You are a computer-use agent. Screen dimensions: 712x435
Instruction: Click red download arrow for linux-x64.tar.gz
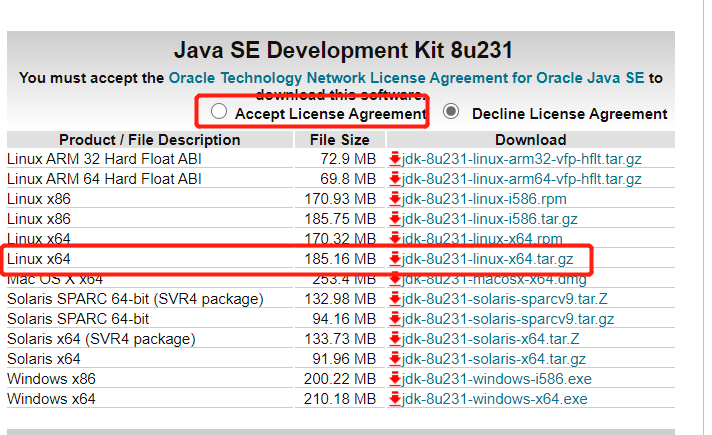point(395,259)
